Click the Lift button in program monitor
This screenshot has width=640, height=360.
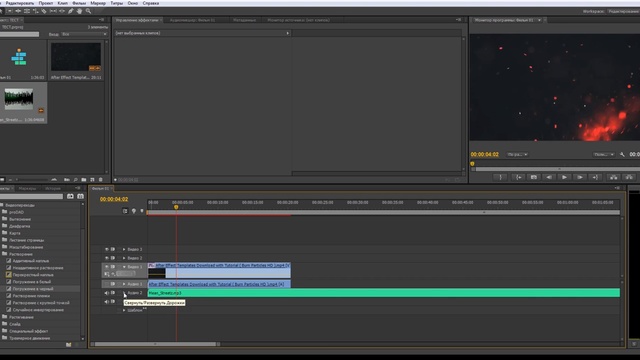click(613, 177)
